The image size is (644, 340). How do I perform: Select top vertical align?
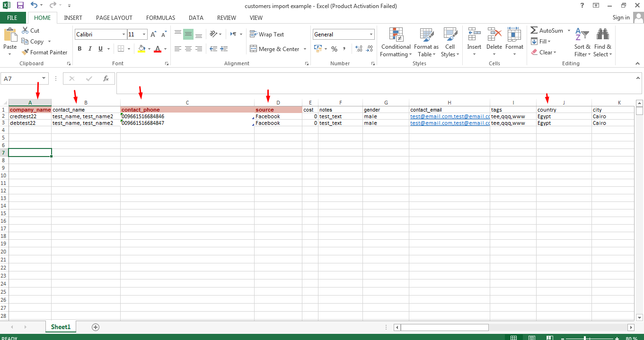tap(178, 34)
